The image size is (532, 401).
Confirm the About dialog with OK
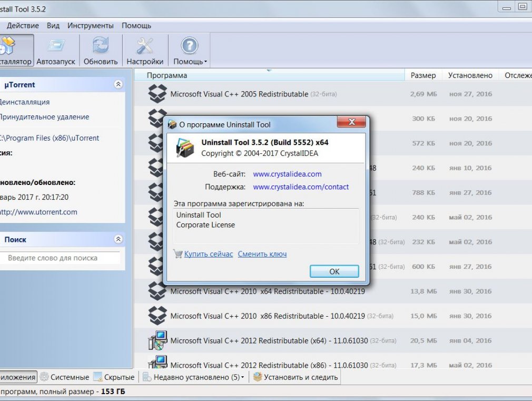coord(334,271)
